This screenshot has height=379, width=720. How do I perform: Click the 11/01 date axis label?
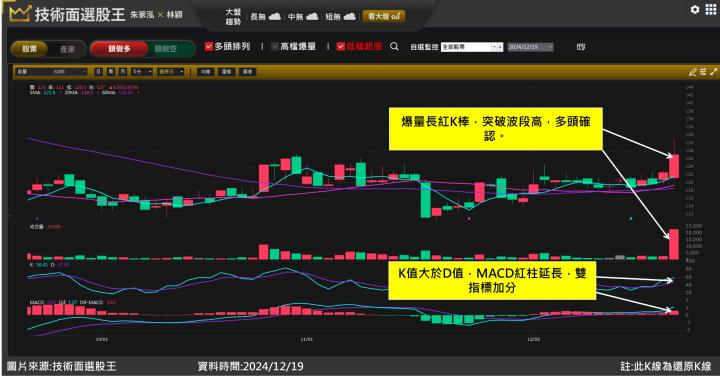coord(307,339)
